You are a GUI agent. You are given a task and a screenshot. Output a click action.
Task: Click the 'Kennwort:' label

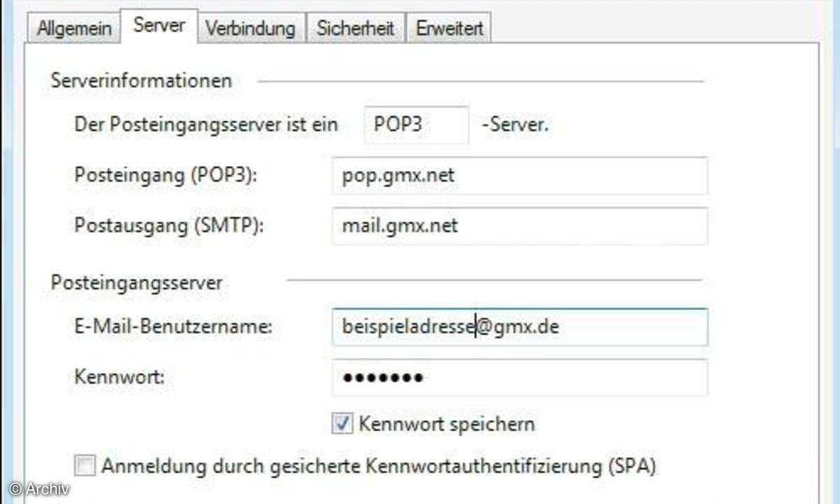pos(119,377)
